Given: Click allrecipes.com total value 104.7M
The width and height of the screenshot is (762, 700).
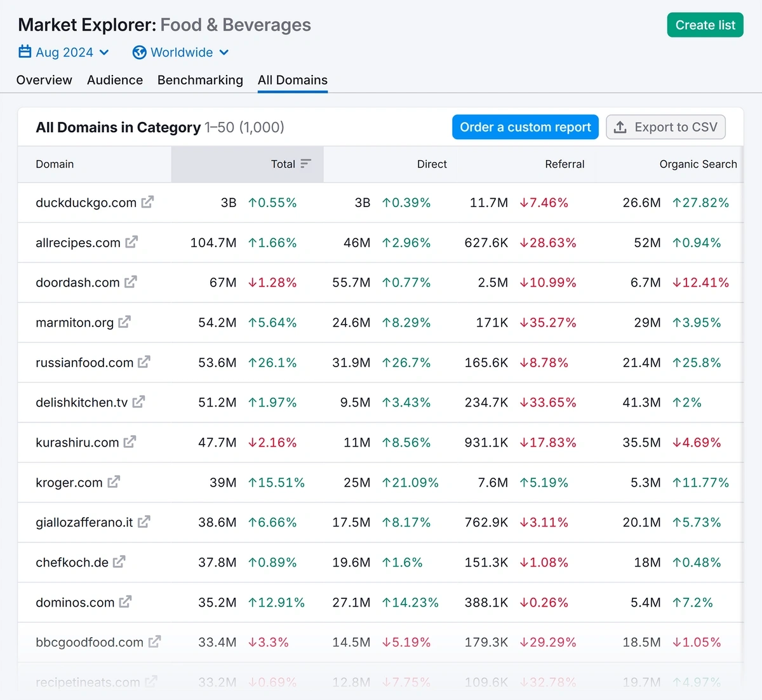Looking at the screenshot, I should click(213, 243).
